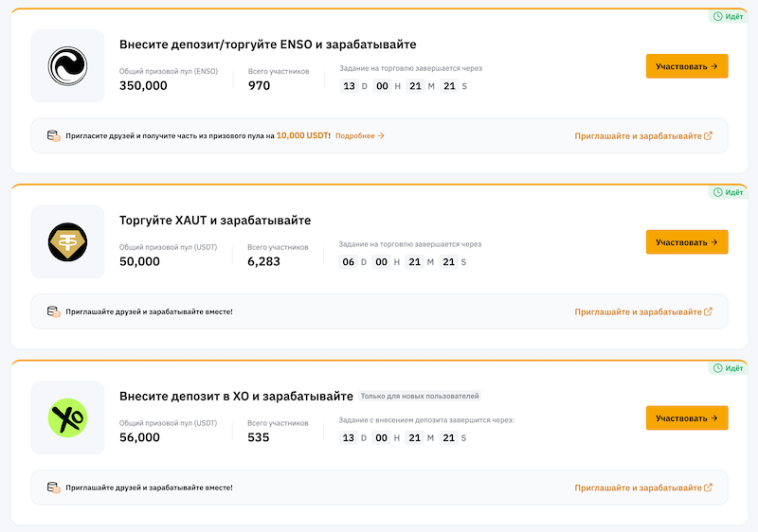Click 'Торгуйте XAUT и зарабатывайте' title
This screenshot has width=758, height=532.
[x=215, y=221]
